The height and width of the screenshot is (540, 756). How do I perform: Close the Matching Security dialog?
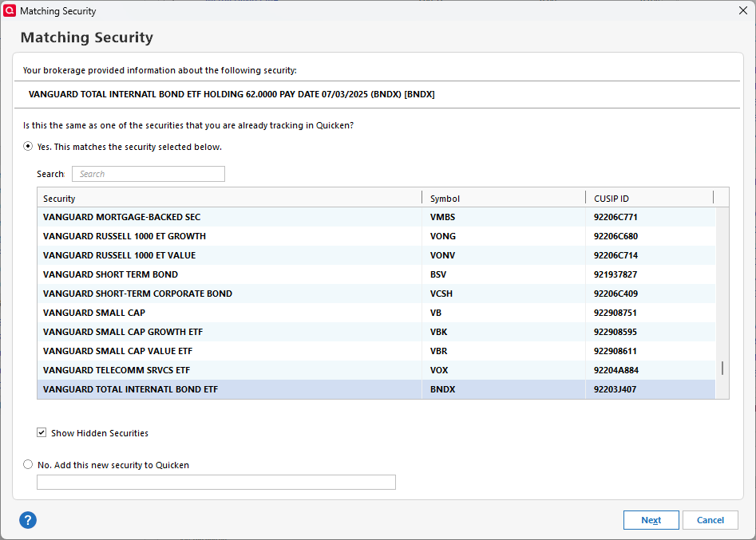point(743,11)
